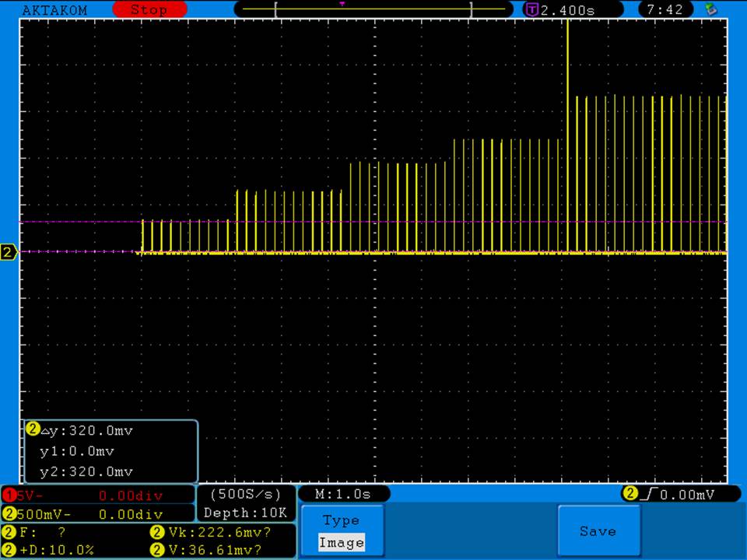This screenshot has height=560, width=747.
Task: Click the memory position bar at top
Action: pyautogui.click(x=373, y=10)
